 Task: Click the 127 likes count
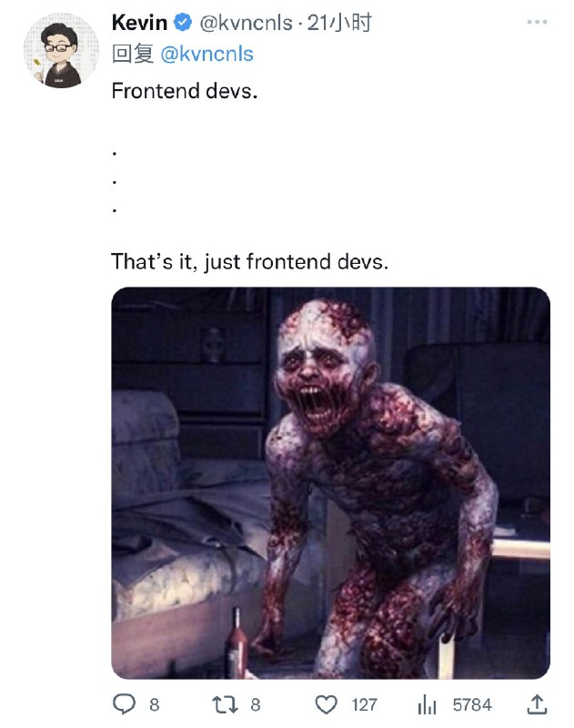364,704
